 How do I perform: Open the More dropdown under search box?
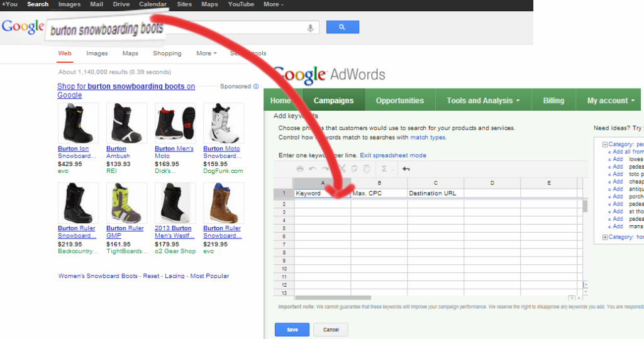click(x=206, y=53)
